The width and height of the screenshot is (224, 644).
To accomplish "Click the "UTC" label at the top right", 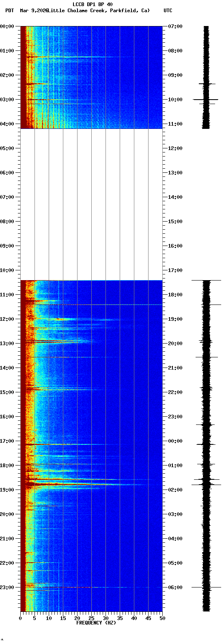I will click(x=168, y=11).
